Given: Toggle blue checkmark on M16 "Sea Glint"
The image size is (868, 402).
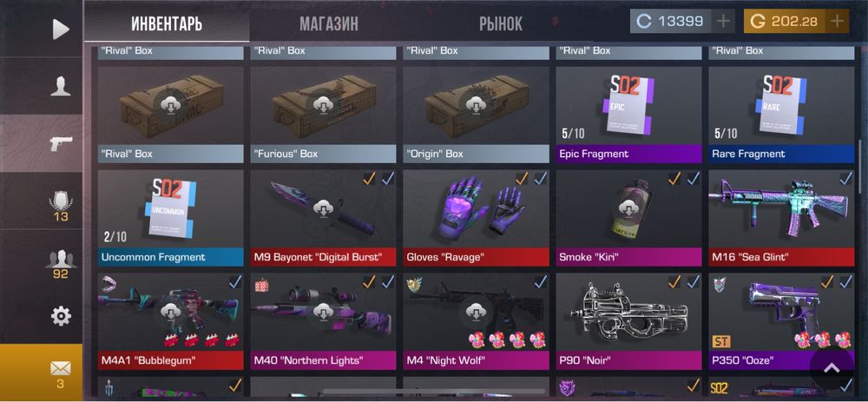Looking at the screenshot, I should point(845,178).
